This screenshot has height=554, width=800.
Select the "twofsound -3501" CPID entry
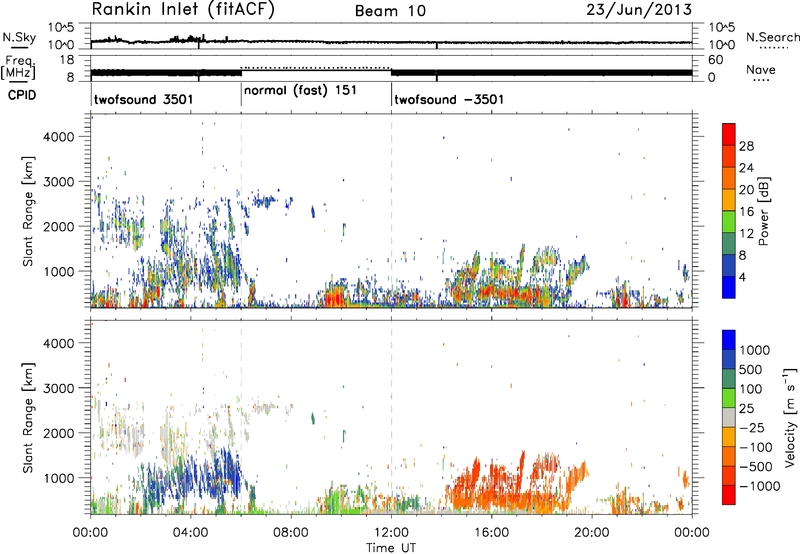tap(449, 99)
